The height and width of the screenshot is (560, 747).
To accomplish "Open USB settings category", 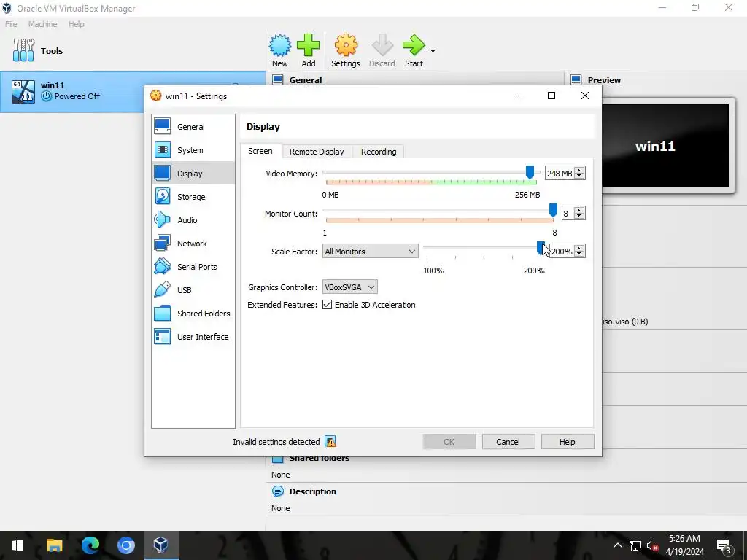I will tap(193, 290).
